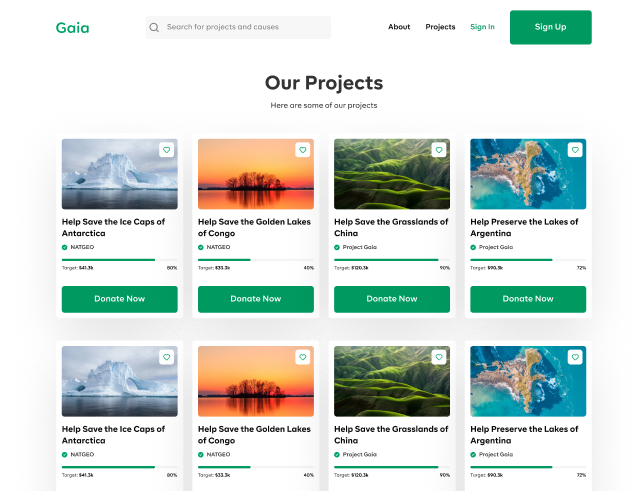Tap heart on bottom-row Grasslands of China card

pos(439,357)
